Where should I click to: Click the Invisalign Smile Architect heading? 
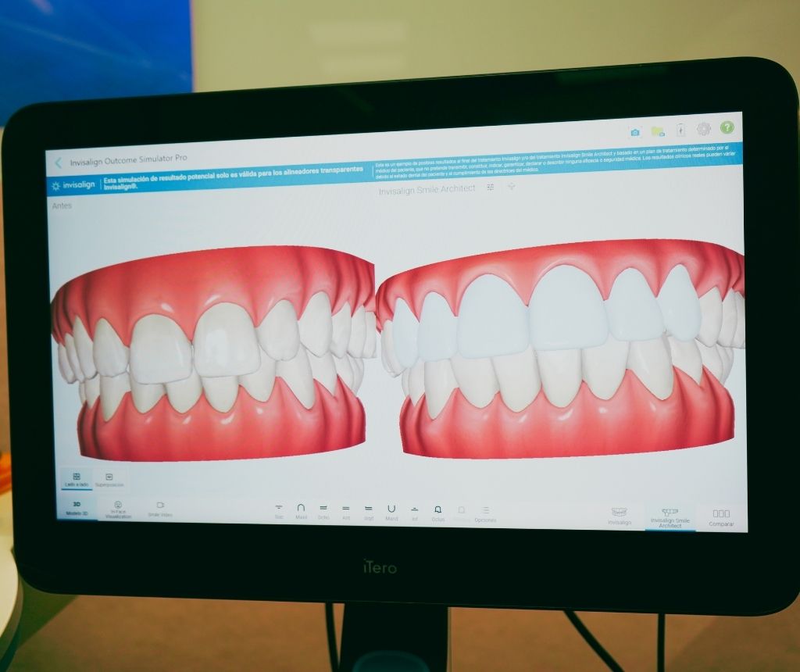427,189
